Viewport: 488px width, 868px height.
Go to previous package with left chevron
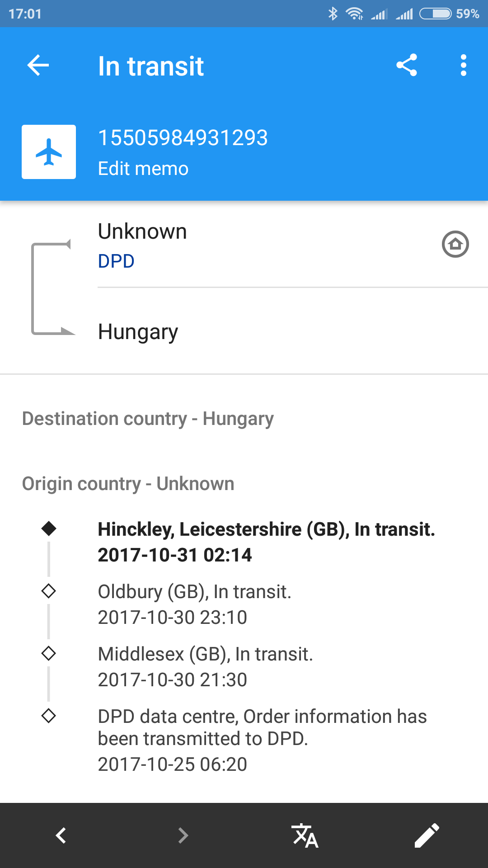tap(61, 835)
